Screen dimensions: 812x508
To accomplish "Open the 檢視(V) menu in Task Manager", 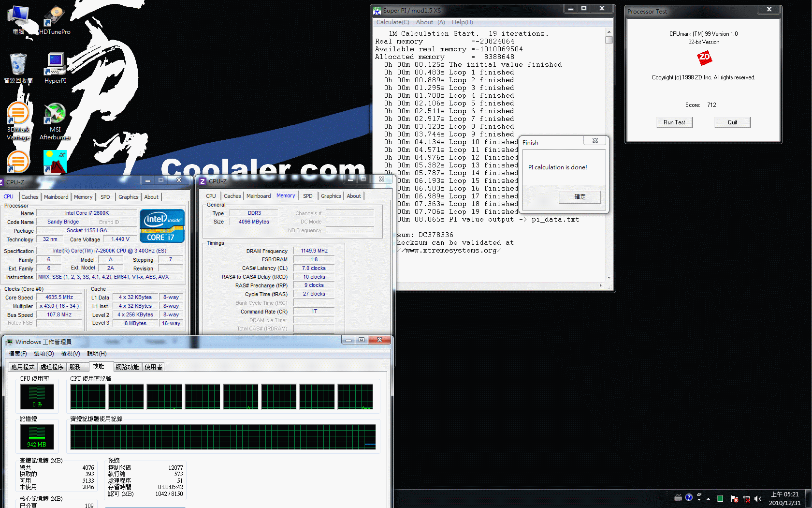I will tap(71, 354).
